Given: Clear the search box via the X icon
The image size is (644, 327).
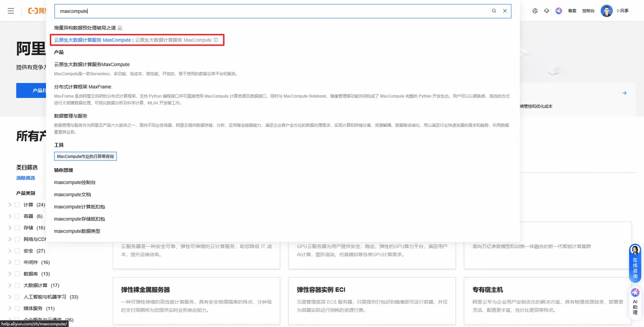Looking at the screenshot, I should pyautogui.click(x=505, y=11).
